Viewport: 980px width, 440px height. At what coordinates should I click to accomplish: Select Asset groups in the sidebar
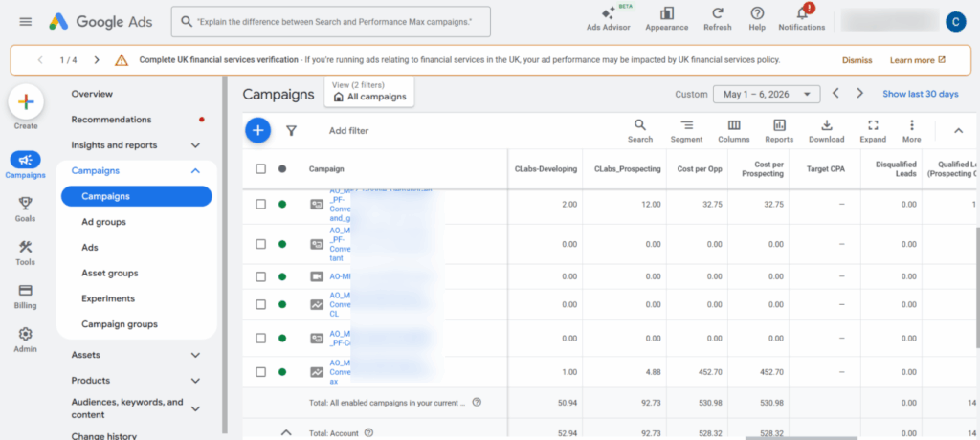[110, 274]
